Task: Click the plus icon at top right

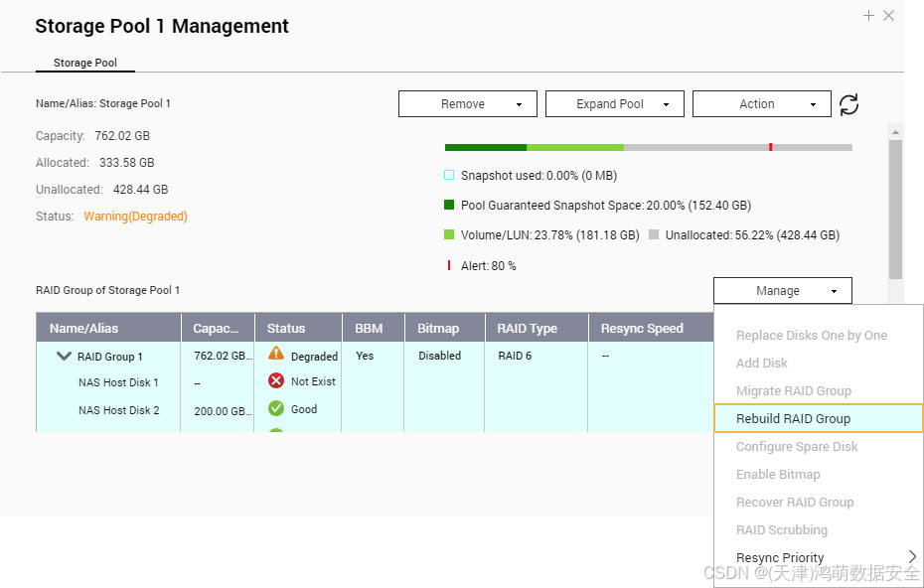Action: click(x=868, y=16)
